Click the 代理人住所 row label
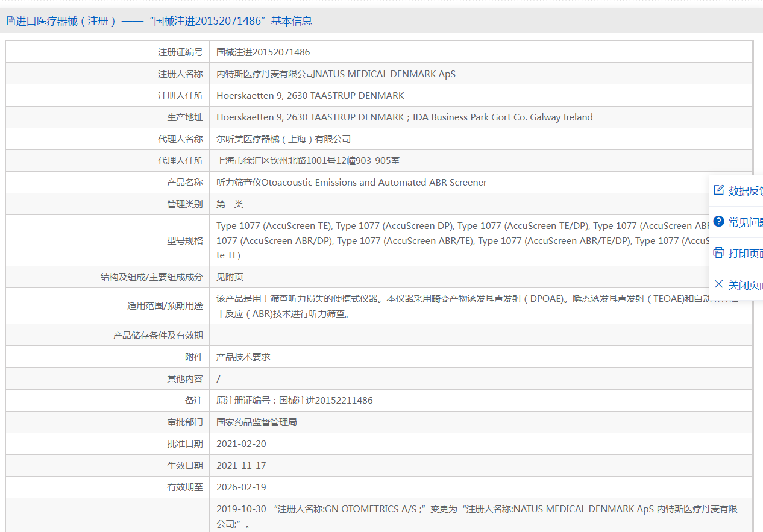This screenshot has height=532, width=763. pos(180,161)
